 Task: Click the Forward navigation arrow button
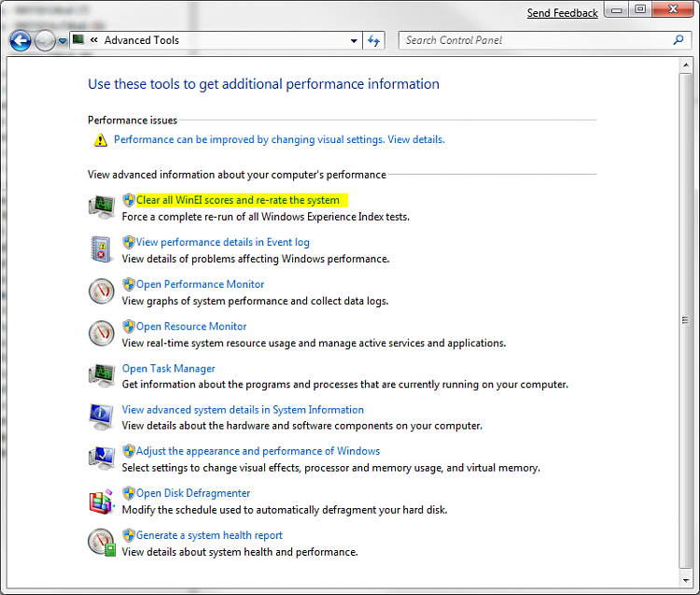point(45,41)
